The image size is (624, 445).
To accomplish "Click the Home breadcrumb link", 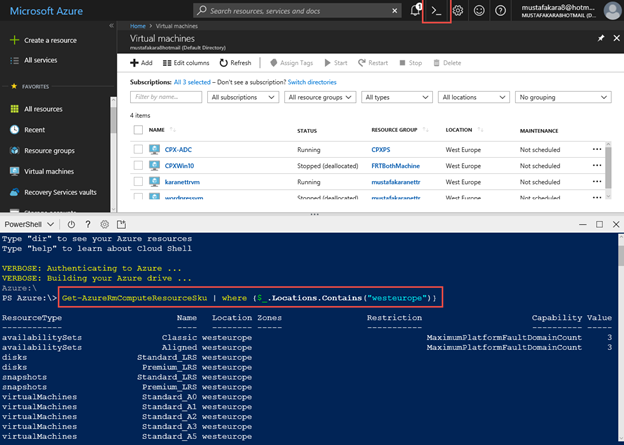I will (138, 26).
